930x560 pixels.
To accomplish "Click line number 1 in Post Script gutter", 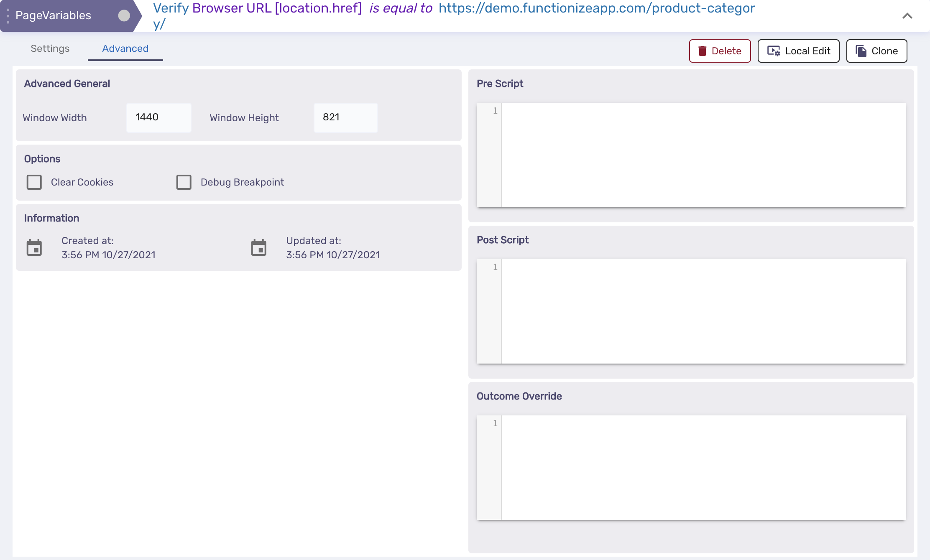I will point(495,267).
